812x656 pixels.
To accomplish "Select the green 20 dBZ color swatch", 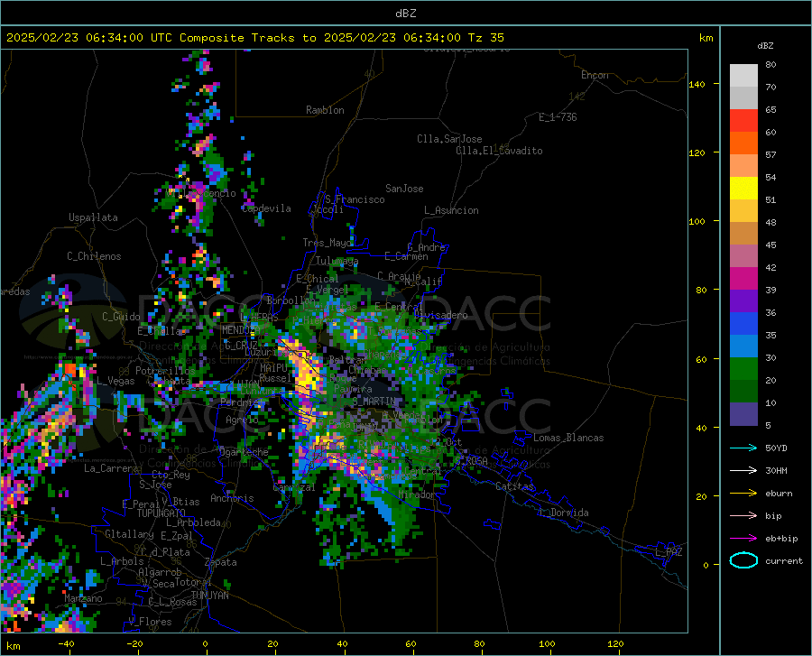I will (x=743, y=369).
